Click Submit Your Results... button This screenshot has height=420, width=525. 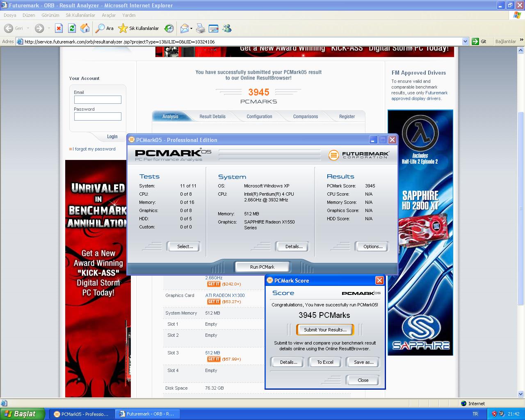(325, 330)
